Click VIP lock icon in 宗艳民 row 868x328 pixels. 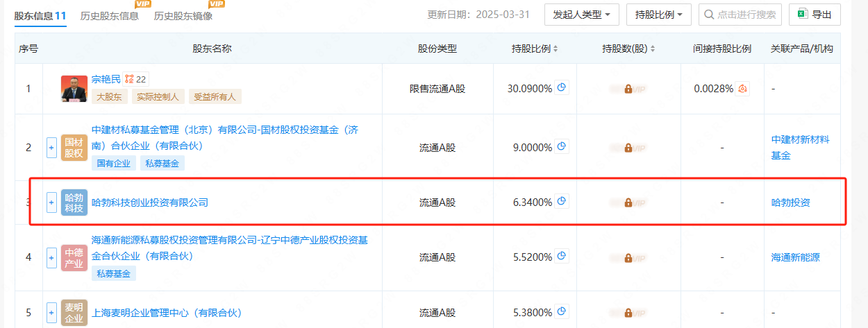[628, 89]
